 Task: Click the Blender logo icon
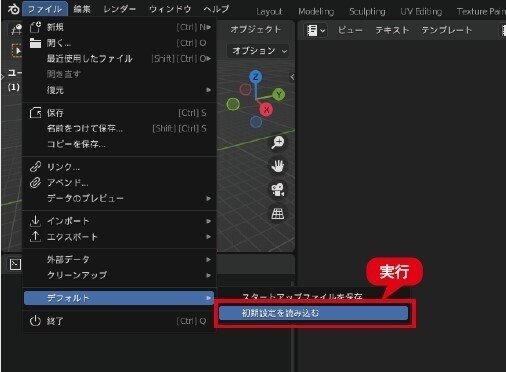point(13,9)
